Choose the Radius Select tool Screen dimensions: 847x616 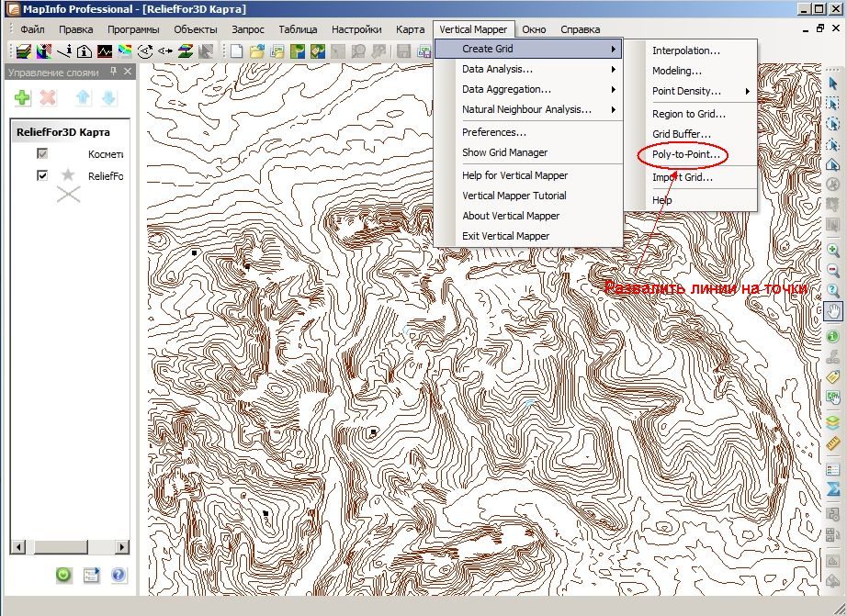[x=832, y=124]
